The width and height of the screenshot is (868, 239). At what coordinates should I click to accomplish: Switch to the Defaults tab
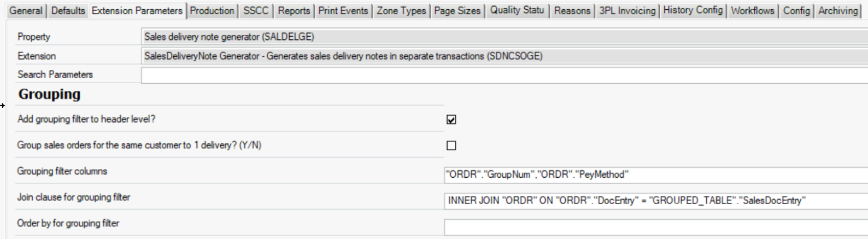point(68,10)
